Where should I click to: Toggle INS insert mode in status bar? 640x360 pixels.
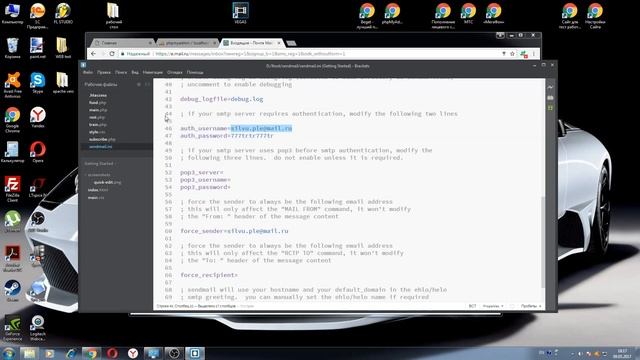pos(472,306)
